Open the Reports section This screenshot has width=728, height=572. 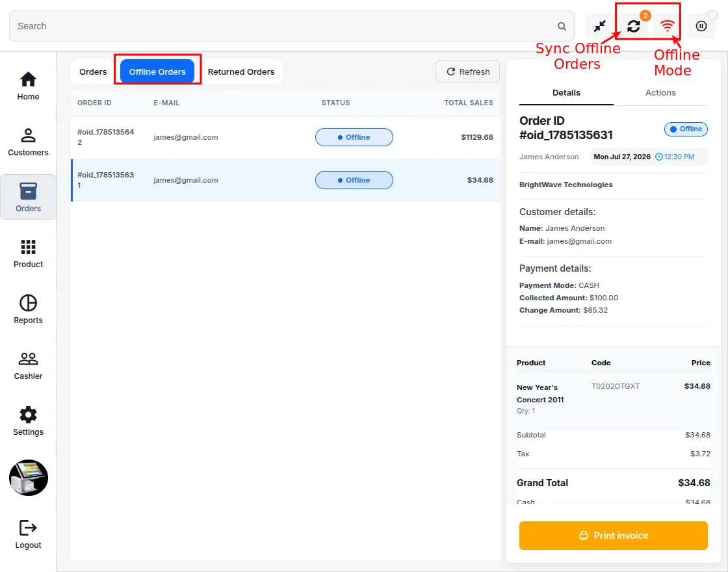[x=29, y=309]
